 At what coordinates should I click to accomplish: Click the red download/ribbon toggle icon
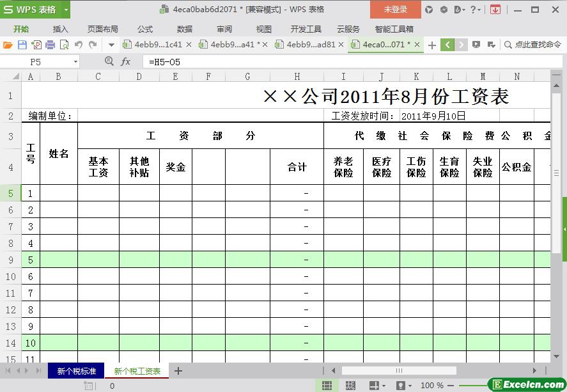(x=495, y=10)
